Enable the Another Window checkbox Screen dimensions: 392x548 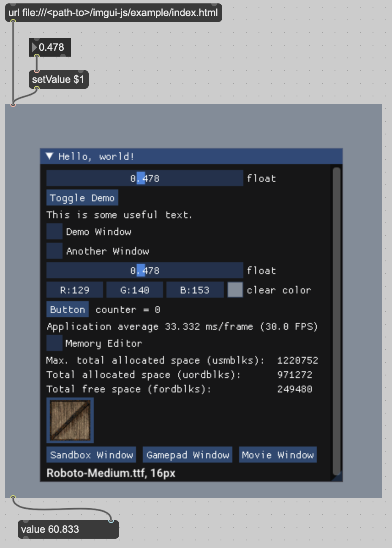point(54,251)
